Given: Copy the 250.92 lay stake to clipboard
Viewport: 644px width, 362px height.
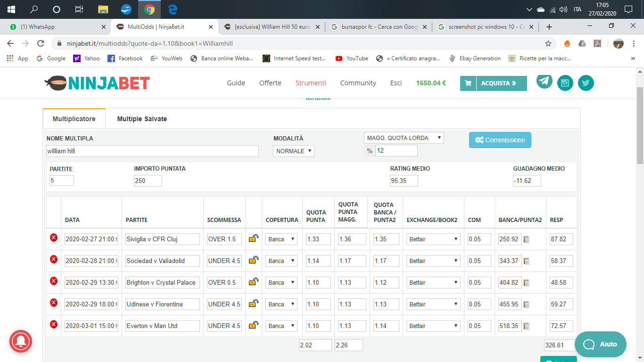Looking at the screenshot, I should [527, 239].
